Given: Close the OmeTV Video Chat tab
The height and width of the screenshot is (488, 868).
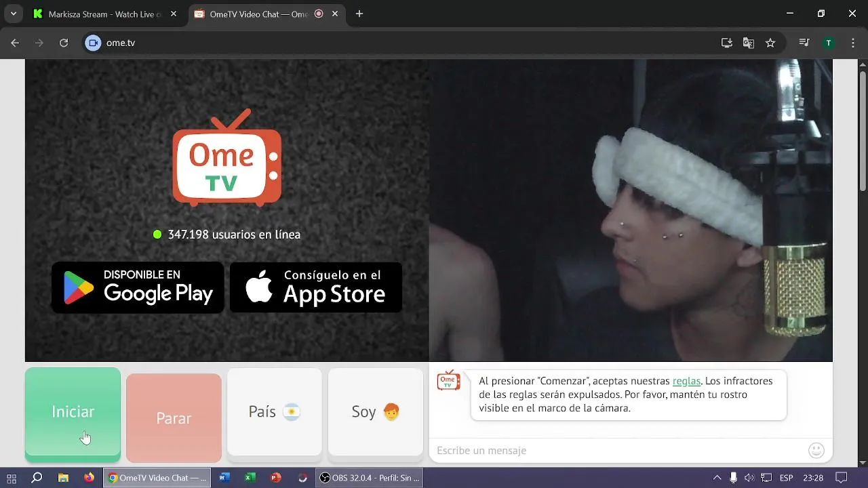Looking at the screenshot, I should click(335, 14).
